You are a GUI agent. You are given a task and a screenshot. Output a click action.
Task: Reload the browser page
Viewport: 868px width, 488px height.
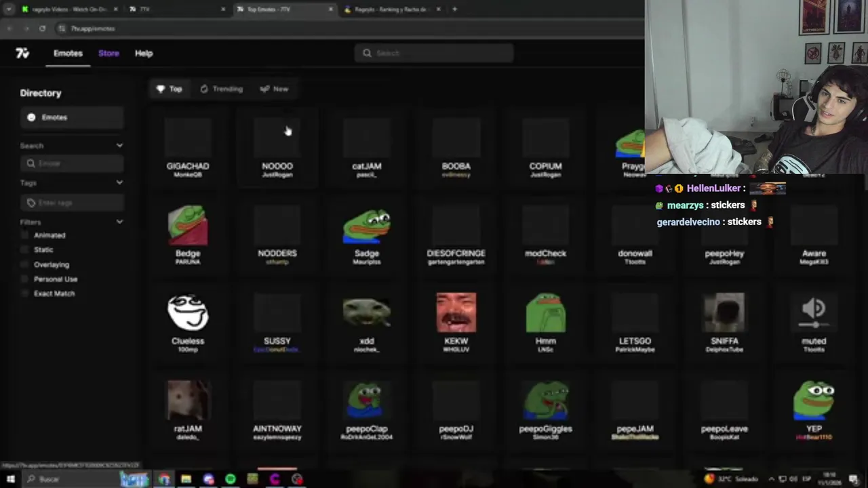tap(42, 28)
